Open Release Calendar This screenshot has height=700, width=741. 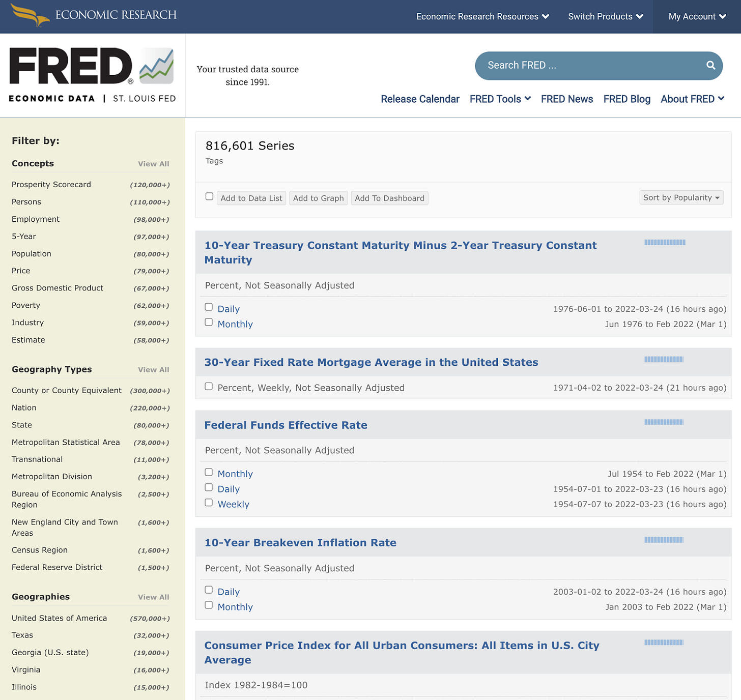(420, 99)
